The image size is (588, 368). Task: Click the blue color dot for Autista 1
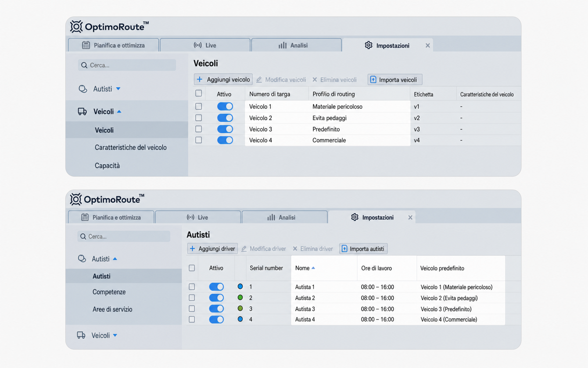(x=240, y=286)
